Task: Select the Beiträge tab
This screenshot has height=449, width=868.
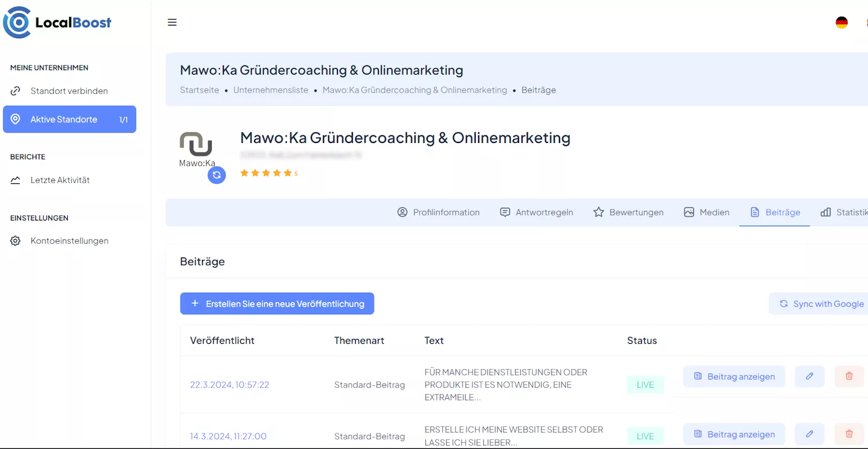Action: click(x=775, y=212)
